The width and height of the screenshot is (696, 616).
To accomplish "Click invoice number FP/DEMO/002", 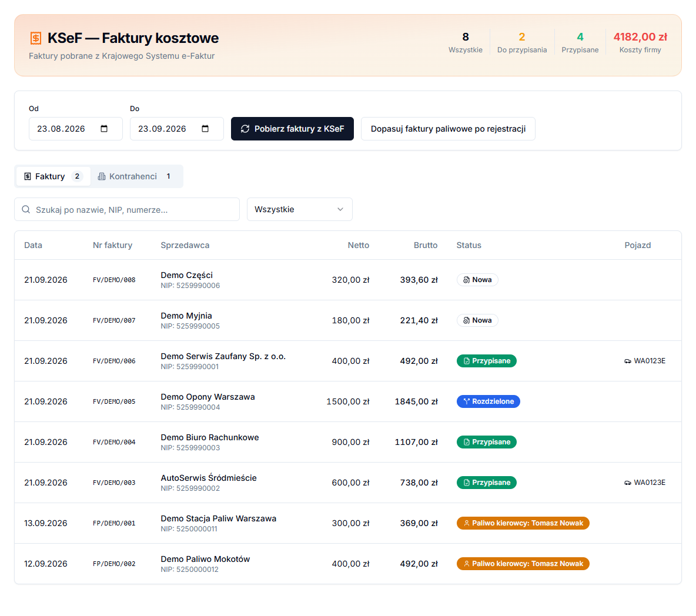I will click(x=114, y=564).
